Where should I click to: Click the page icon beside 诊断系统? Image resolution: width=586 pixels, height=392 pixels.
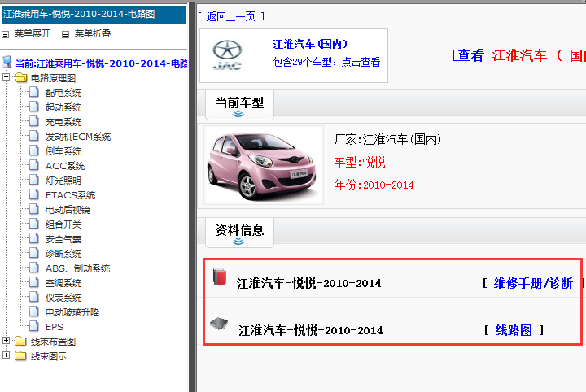pos(34,253)
